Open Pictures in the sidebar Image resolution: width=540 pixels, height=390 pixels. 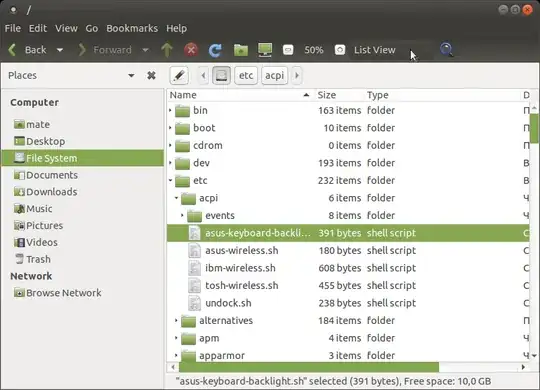pyautogui.click(x=39, y=226)
